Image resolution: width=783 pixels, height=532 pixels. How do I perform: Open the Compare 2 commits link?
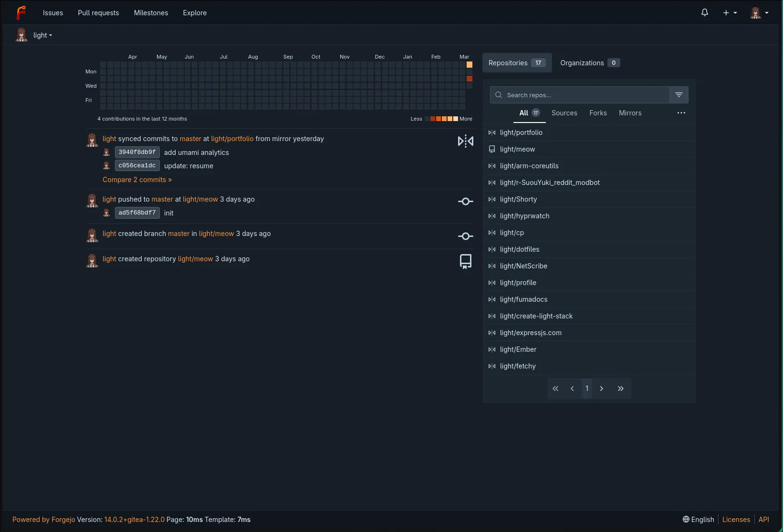point(137,180)
